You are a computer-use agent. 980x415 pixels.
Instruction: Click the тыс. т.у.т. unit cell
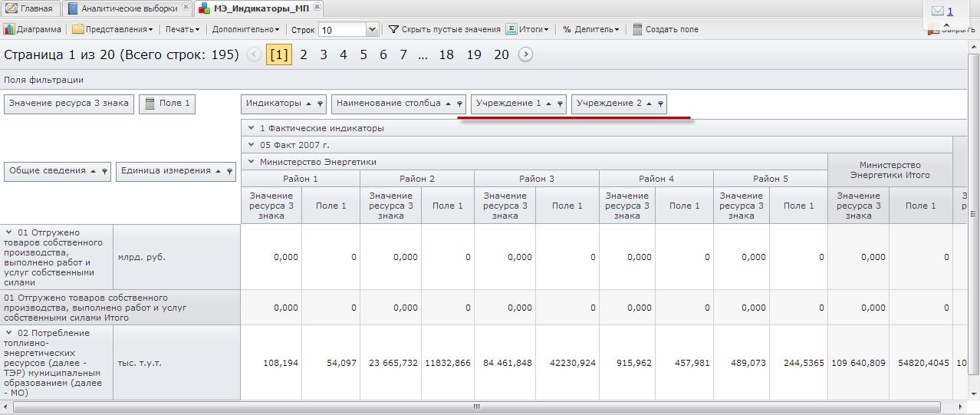pyautogui.click(x=176, y=363)
